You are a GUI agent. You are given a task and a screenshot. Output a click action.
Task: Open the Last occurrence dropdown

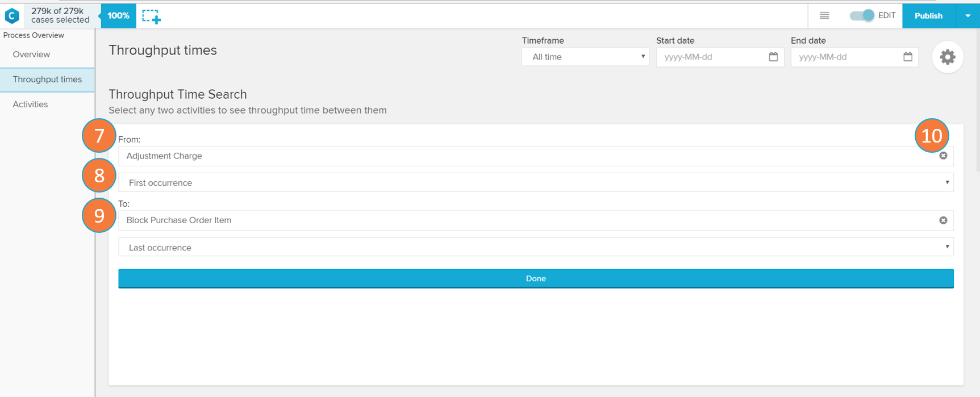coord(535,248)
